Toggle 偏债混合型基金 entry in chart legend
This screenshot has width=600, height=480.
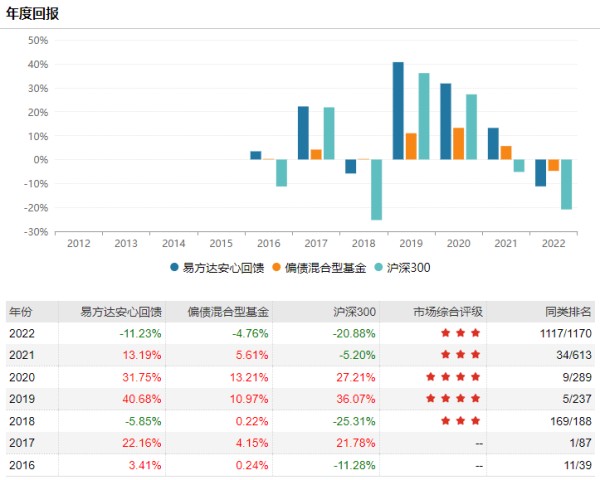(x=321, y=268)
